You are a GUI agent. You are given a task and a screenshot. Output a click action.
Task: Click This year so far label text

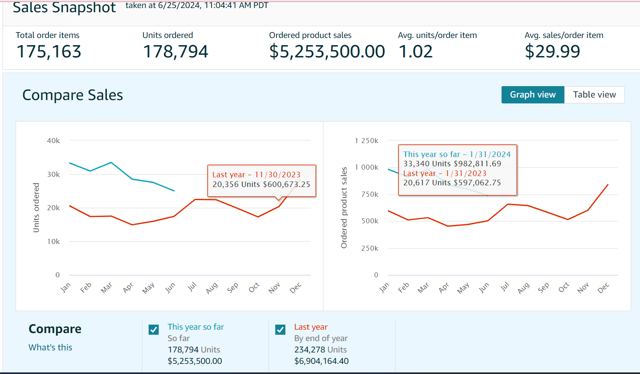(196, 327)
